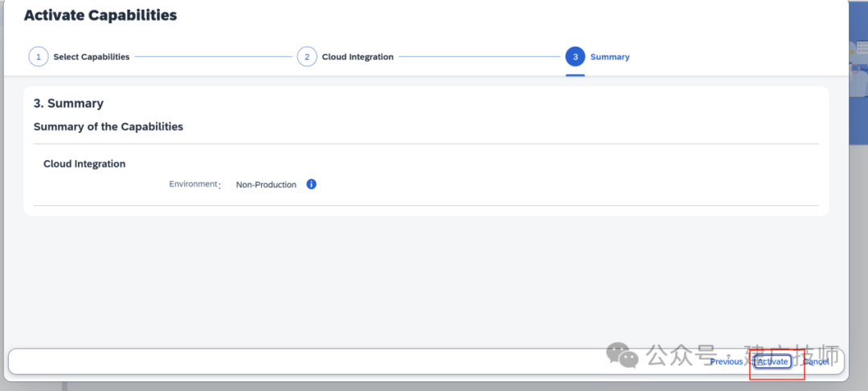868x391 pixels.
Task: Click the Environment label
Action: [193, 184]
